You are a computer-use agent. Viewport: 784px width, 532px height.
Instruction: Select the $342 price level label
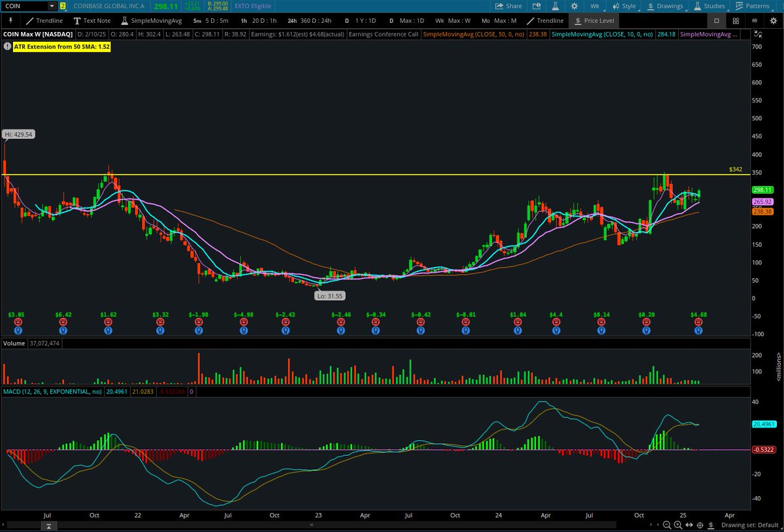pyautogui.click(x=736, y=169)
